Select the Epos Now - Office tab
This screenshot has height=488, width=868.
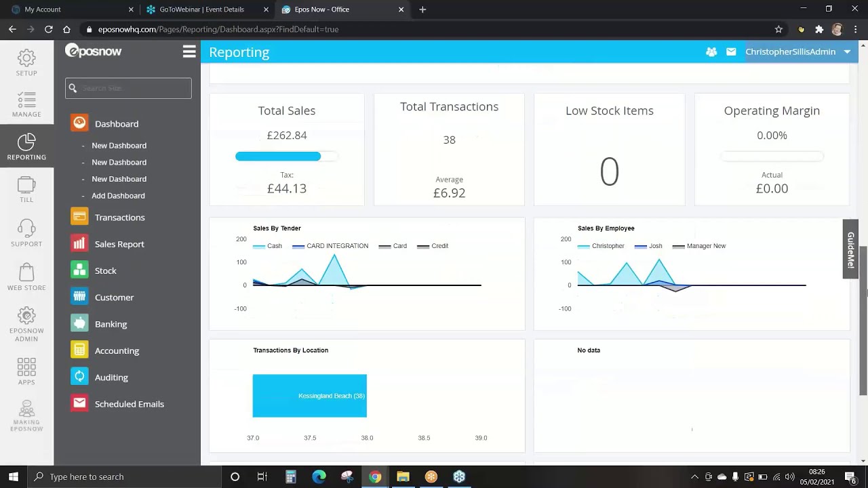point(343,9)
